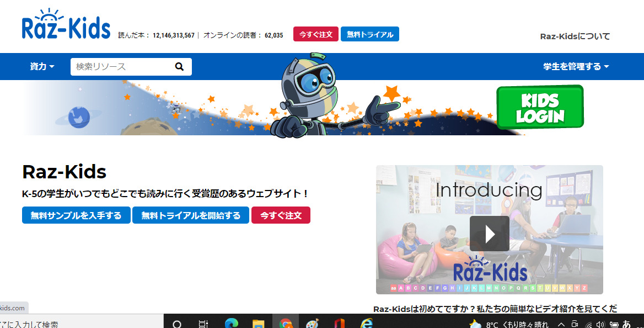Click the 無料トライアルを開始する button
The image size is (644, 328).
tap(191, 215)
